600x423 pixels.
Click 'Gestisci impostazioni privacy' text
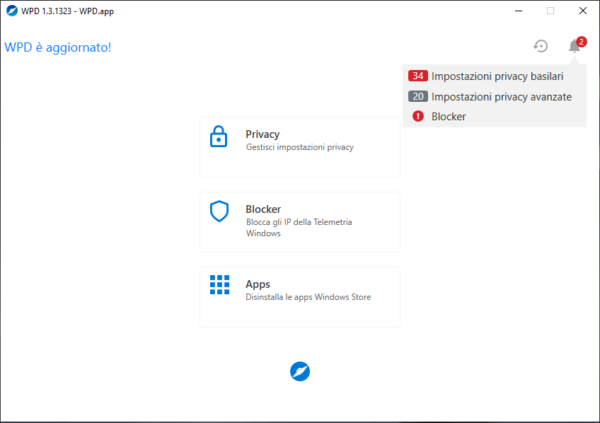(x=300, y=147)
